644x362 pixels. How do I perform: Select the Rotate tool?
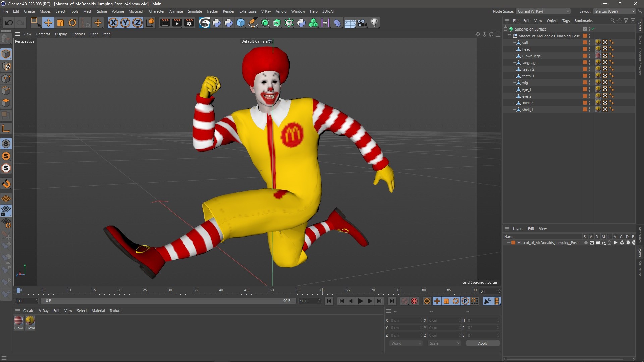click(x=72, y=23)
